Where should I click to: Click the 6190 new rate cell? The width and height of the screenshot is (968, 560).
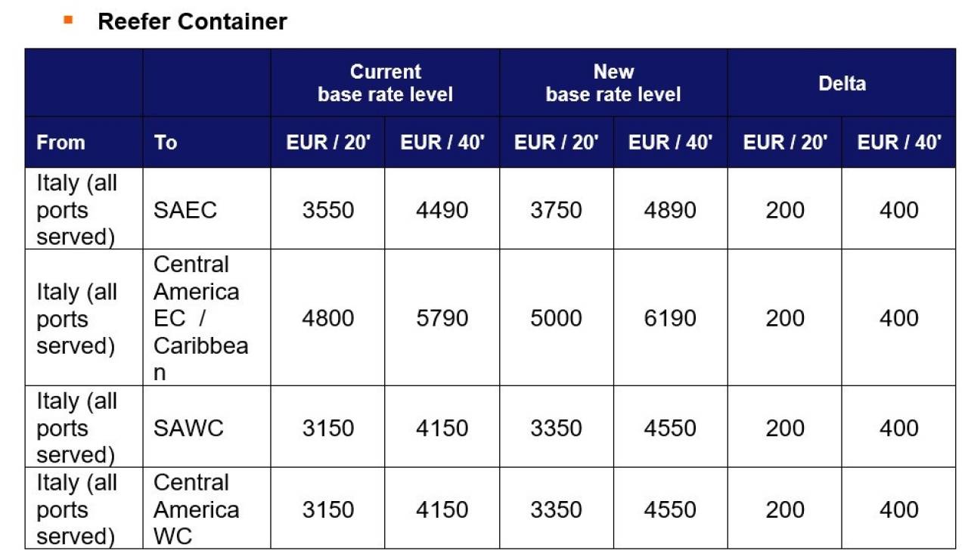pos(670,318)
